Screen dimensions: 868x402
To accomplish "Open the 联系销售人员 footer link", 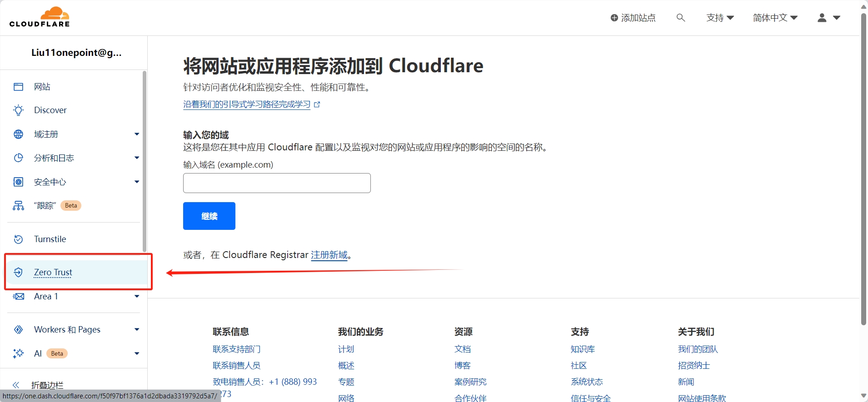I will pyautogui.click(x=237, y=366).
